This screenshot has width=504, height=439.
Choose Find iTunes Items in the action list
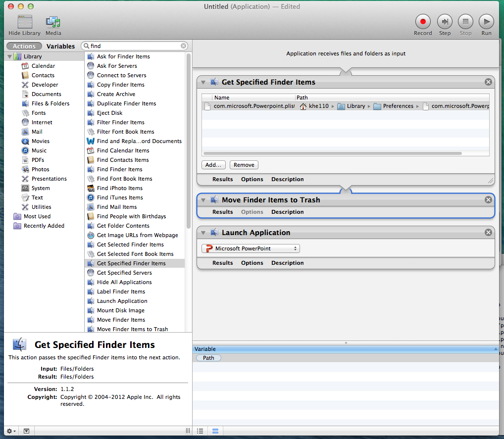(x=120, y=197)
